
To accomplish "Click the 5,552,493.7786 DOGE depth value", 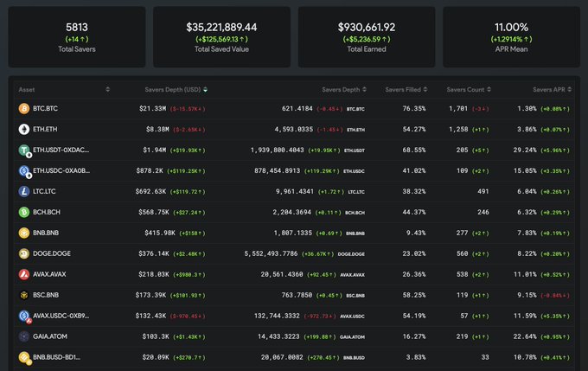I will coord(271,253).
